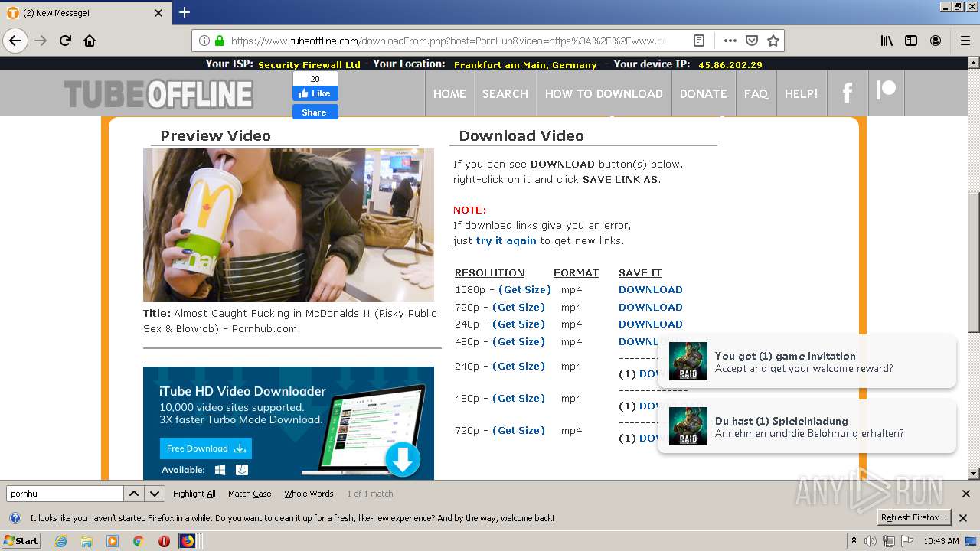Open Opera from taskbar
Screen dimensions: 980x551
[x=163, y=541]
